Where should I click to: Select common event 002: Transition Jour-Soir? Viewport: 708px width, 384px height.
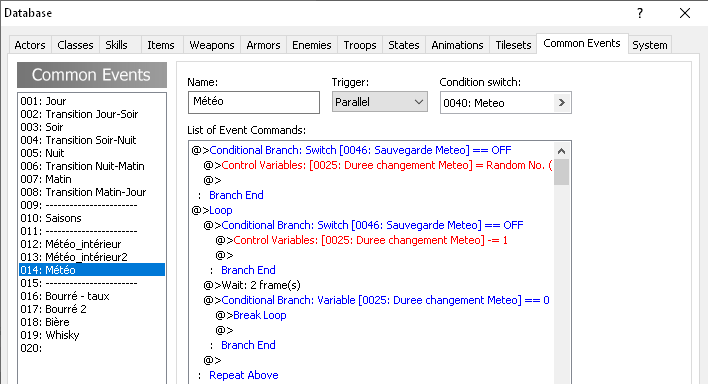[92, 114]
